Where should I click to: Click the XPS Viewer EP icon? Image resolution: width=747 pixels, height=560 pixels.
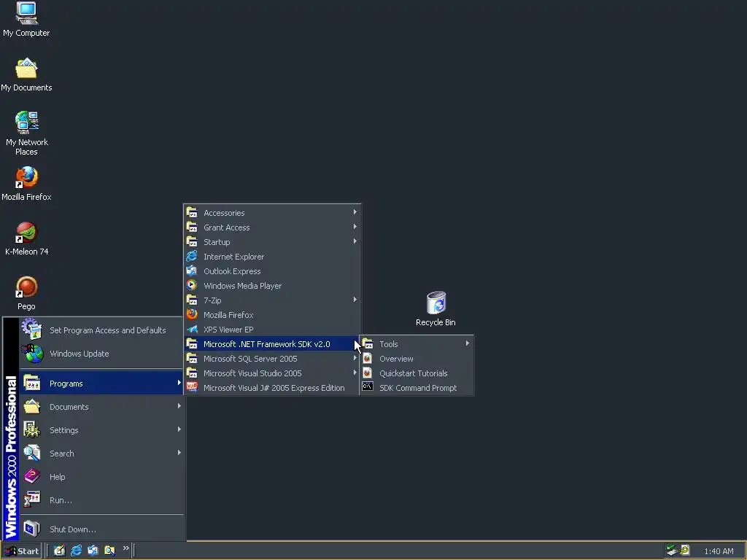(x=192, y=329)
